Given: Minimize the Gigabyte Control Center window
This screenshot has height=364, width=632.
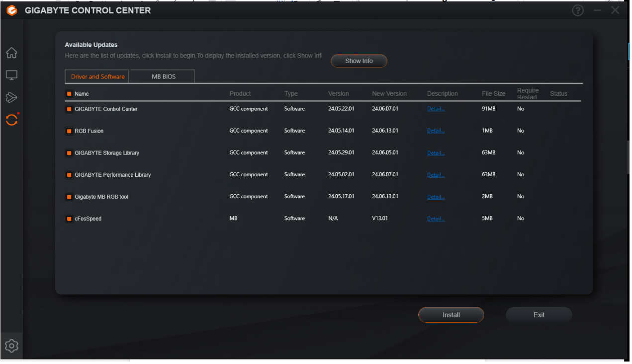Looking at the screenshot, I should (x=597, y=10).
